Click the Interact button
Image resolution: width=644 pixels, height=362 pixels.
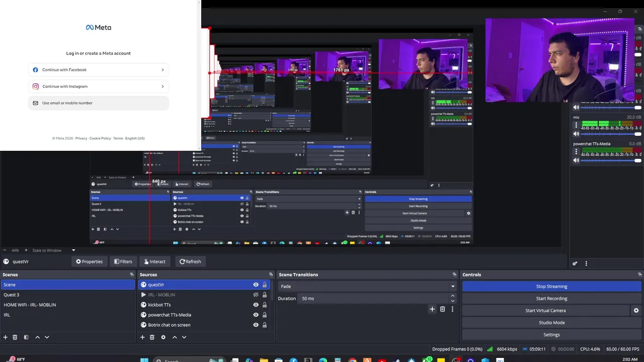[154, 261]
